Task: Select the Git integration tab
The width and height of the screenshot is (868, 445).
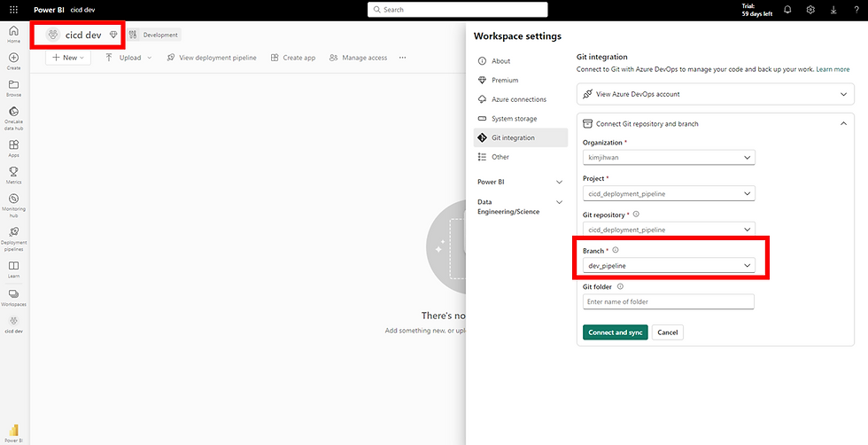Action: coord(521,137)
